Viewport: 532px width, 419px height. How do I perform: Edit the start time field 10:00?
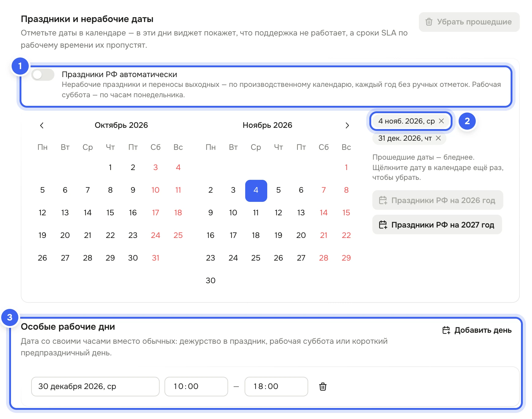[196, 387]
